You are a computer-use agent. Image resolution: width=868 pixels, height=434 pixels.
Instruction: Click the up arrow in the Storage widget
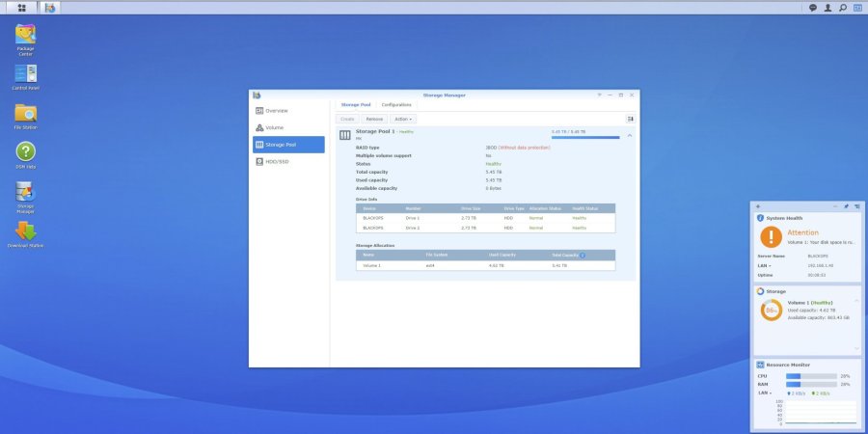pos(857,301)
